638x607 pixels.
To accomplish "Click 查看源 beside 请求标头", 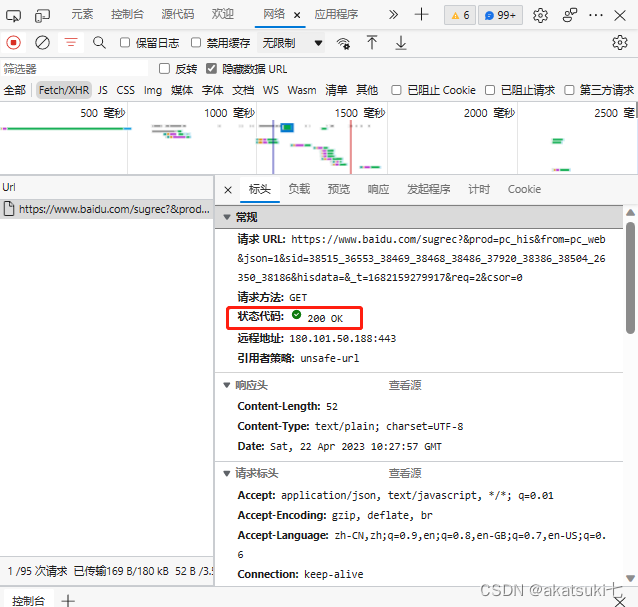I will 405,473.
